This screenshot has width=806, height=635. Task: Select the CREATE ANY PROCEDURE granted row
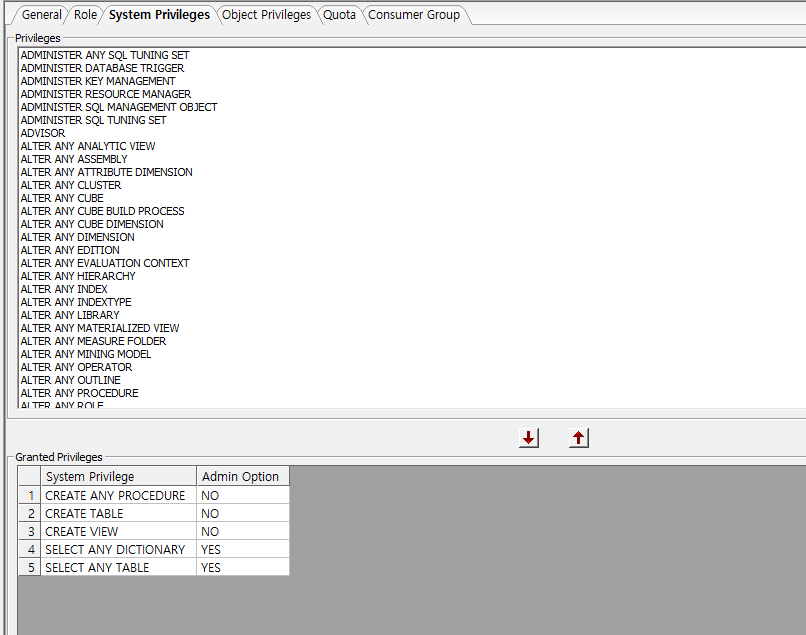(x=115, y=496)
